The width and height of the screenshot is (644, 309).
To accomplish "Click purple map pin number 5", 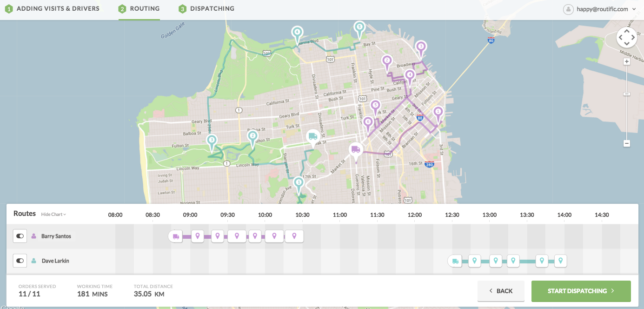I will tap(375, 107).
